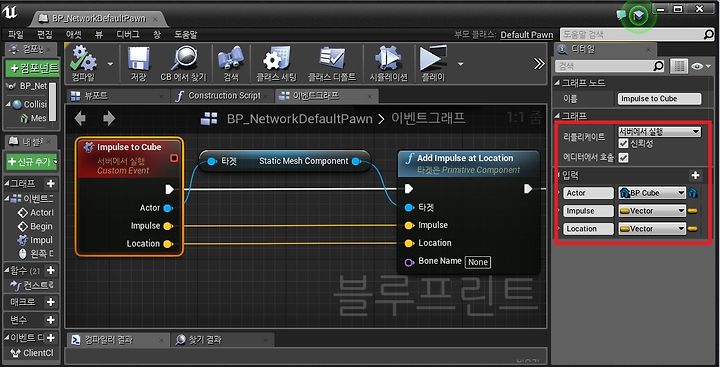Click the Bone Name None field
This screenshot has height=367, width=720.
coord(478,262)
